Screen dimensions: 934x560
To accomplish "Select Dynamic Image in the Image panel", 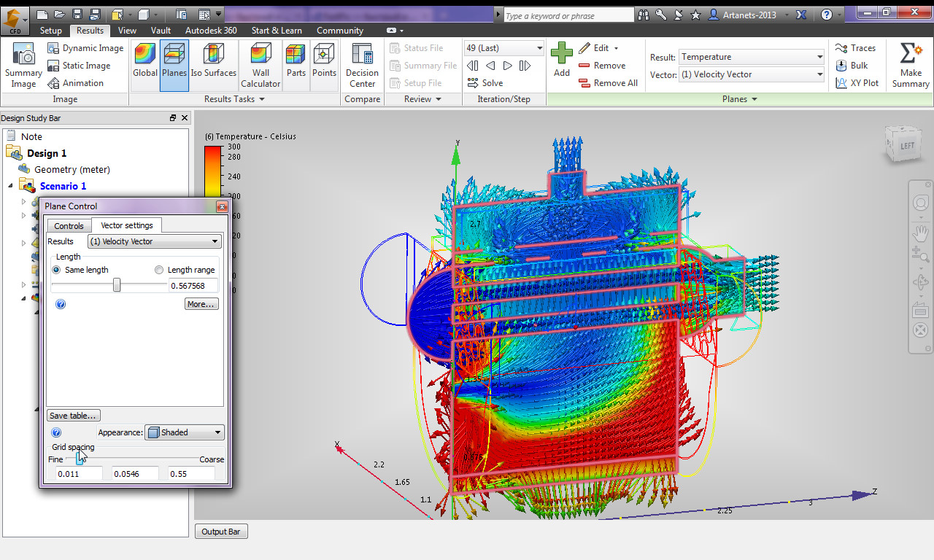I will click(x=85, y=48).
